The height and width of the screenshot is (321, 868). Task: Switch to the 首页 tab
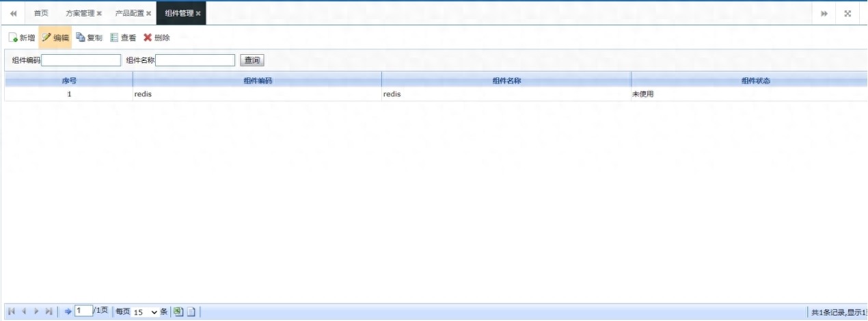tap(41, 13)
